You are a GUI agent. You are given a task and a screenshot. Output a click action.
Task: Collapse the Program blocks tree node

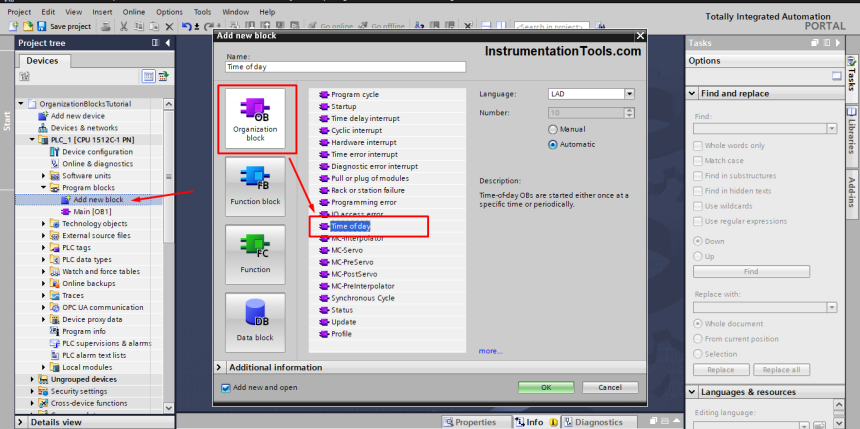pos(44,188)
